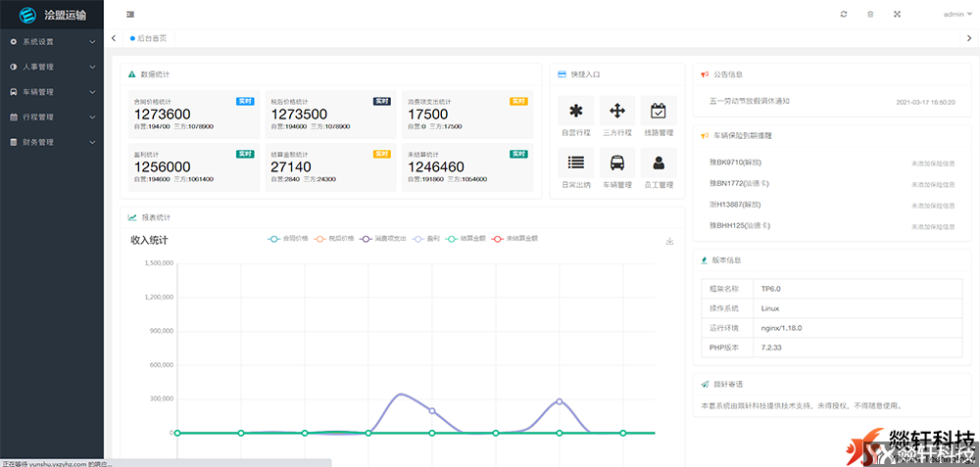Click the 员工管理 person shortcut icon
The width and height of the screenshot is (980, 467).
click(659, 163)
